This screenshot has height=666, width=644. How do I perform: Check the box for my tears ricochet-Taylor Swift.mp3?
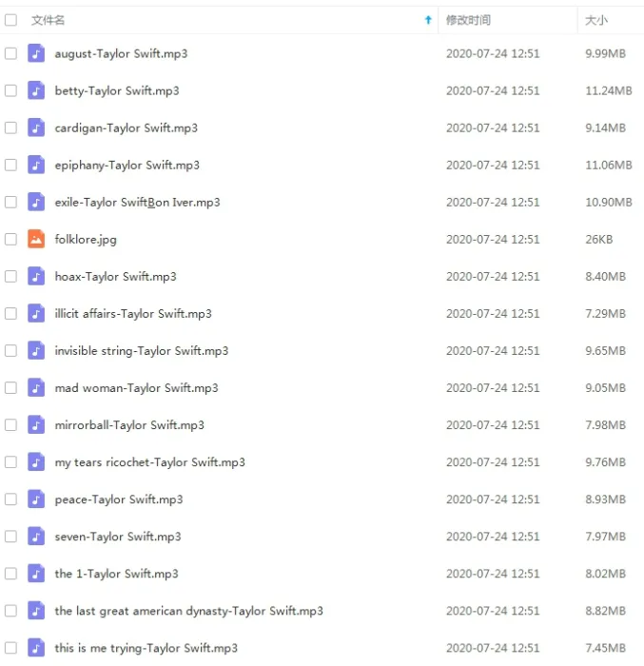(x=11, y=462)
